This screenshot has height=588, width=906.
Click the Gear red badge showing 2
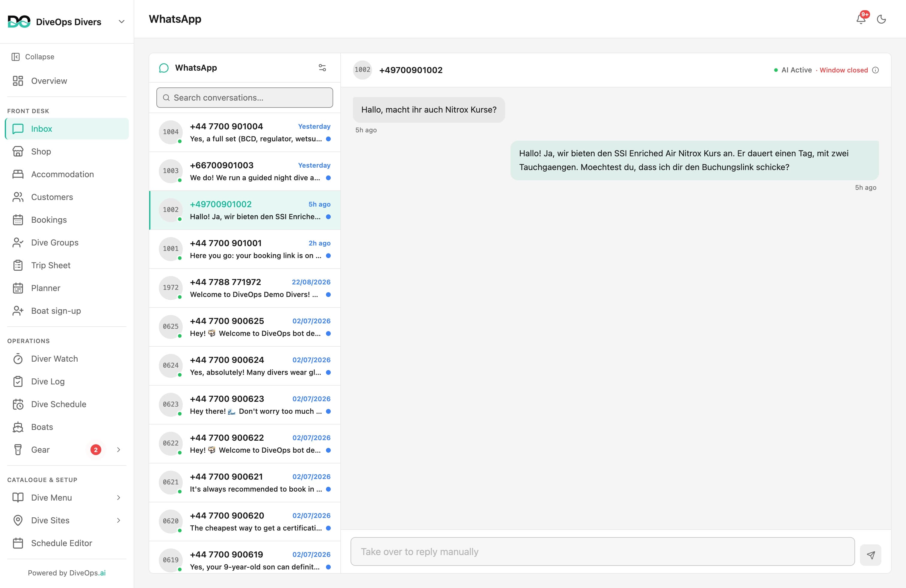pos(96,450)
